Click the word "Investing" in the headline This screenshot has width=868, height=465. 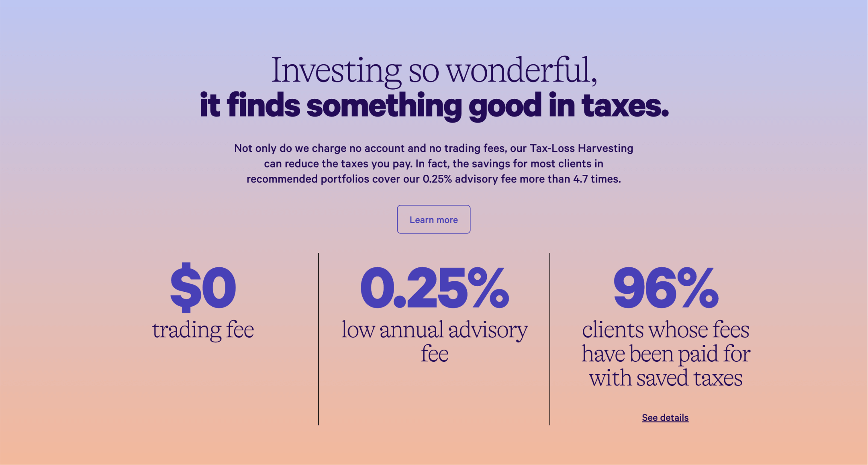(336, 70)
